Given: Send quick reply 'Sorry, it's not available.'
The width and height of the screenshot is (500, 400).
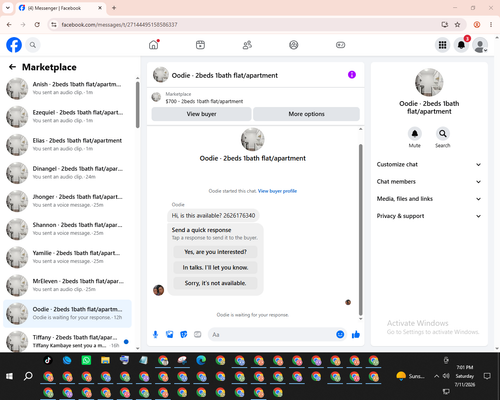Looking at the screenshot, I should [215, 283].
